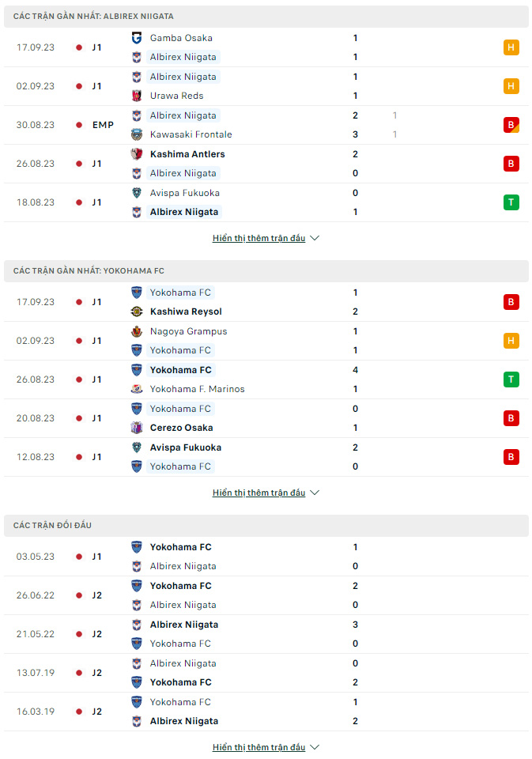Click the Gamba Osaka team logo

tap(137, 38)
